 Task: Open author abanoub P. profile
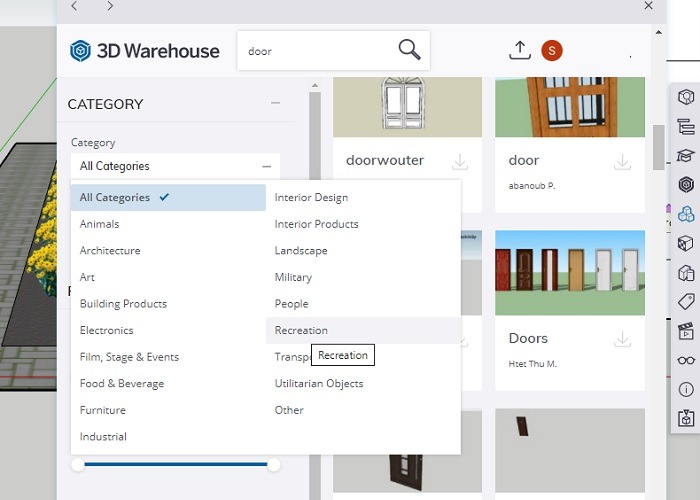532,186
